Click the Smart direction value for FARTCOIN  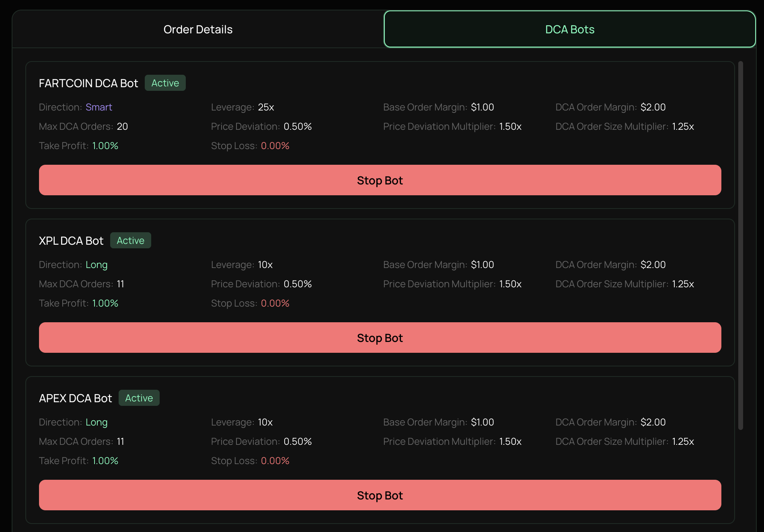pyautogui.click(x=99, y=107)
